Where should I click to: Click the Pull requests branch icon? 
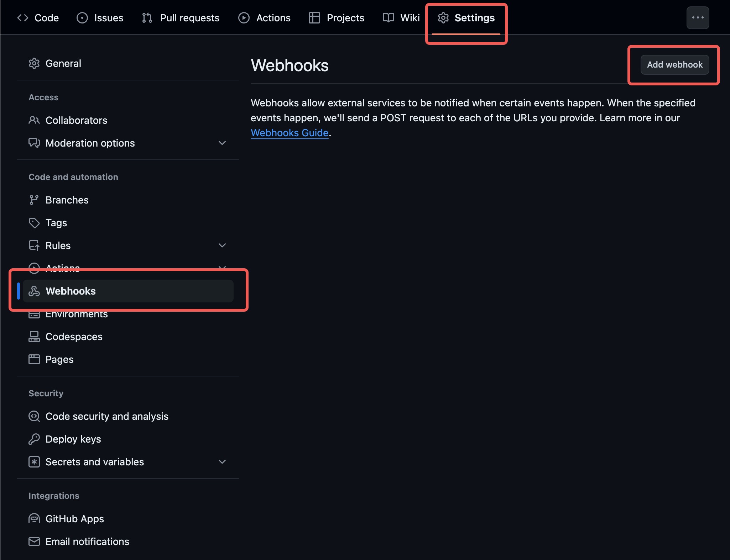tap(147, 18)
